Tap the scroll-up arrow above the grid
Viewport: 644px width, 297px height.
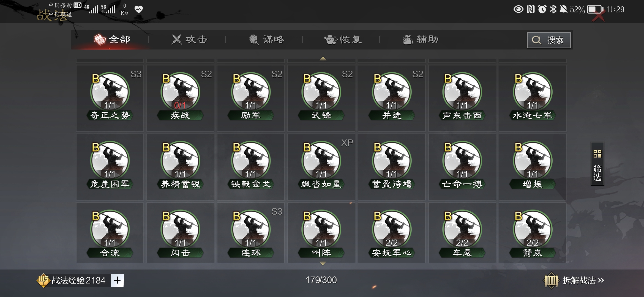point(323,59)
